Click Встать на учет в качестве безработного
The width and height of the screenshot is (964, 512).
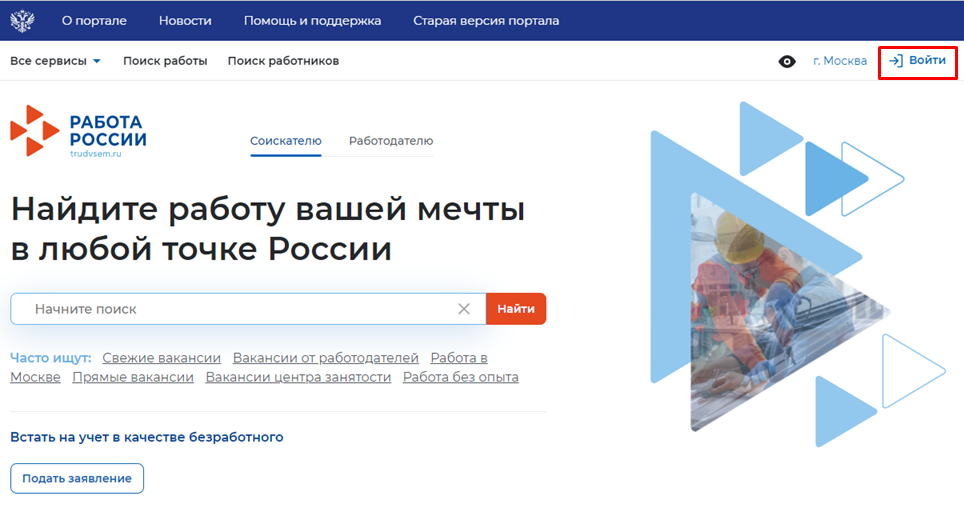point(147,437)
